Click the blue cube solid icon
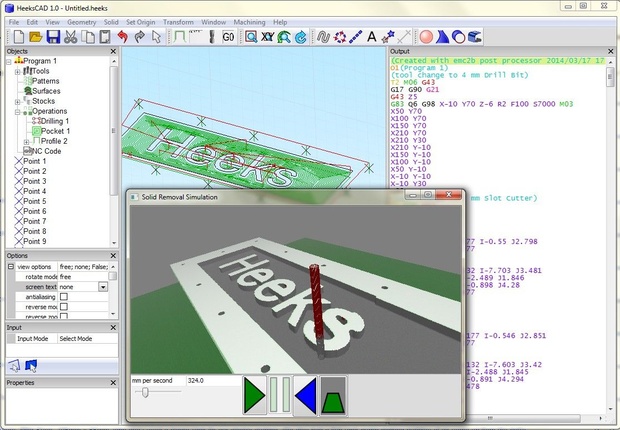620x430 pixels. tap(474, 37)
